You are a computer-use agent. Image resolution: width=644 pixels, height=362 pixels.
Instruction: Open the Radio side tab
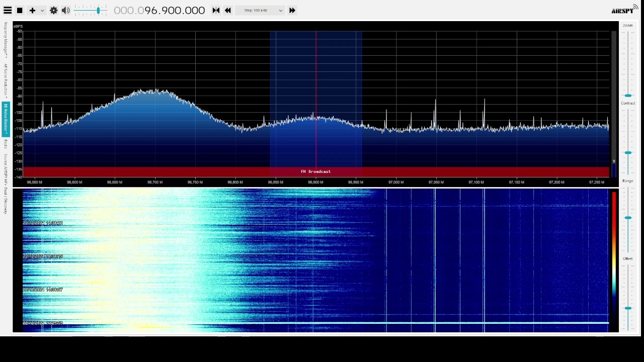coord(6,144)
